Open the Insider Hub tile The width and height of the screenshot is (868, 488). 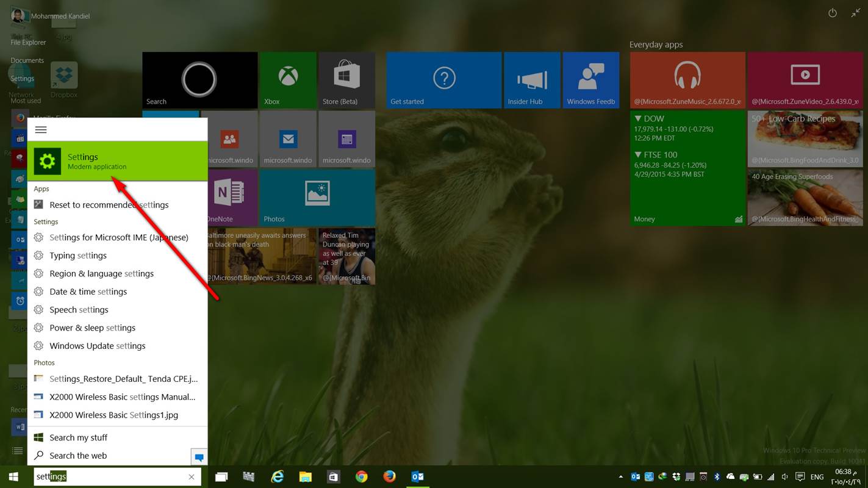532,80
